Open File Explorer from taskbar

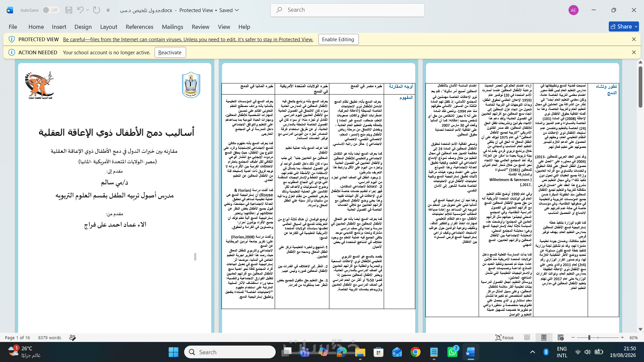click(x=360, y=352)
